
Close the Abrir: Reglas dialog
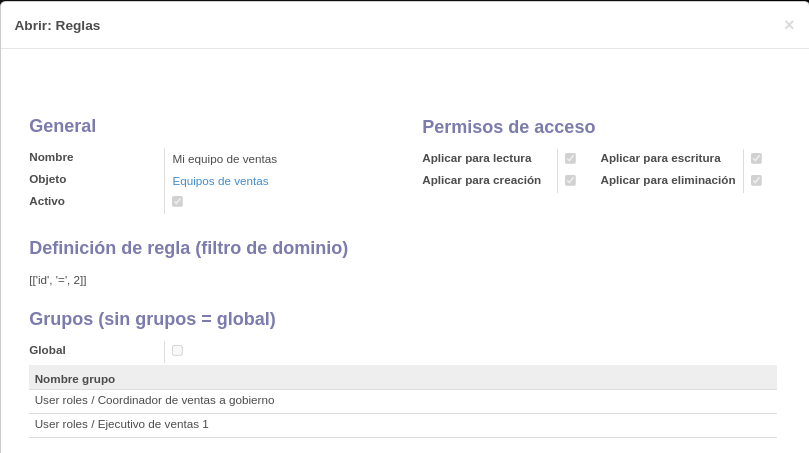click(788, 25)
